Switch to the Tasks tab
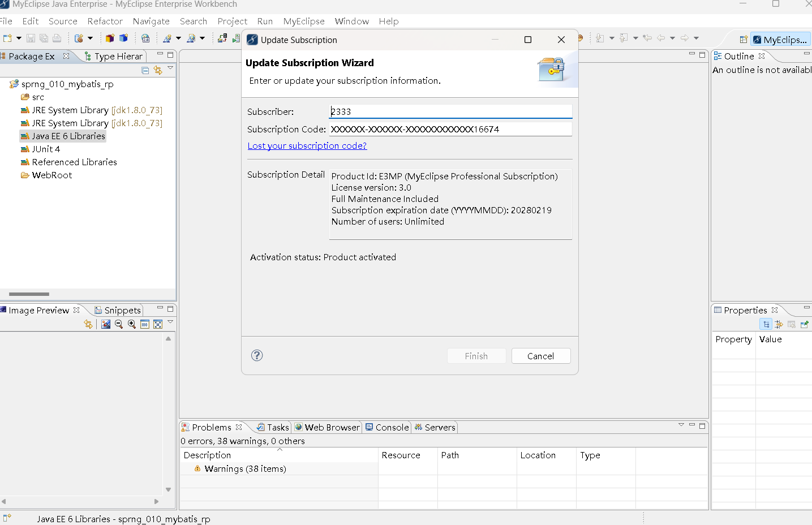This screenshot has height=525, width=812. pos(273,427)
